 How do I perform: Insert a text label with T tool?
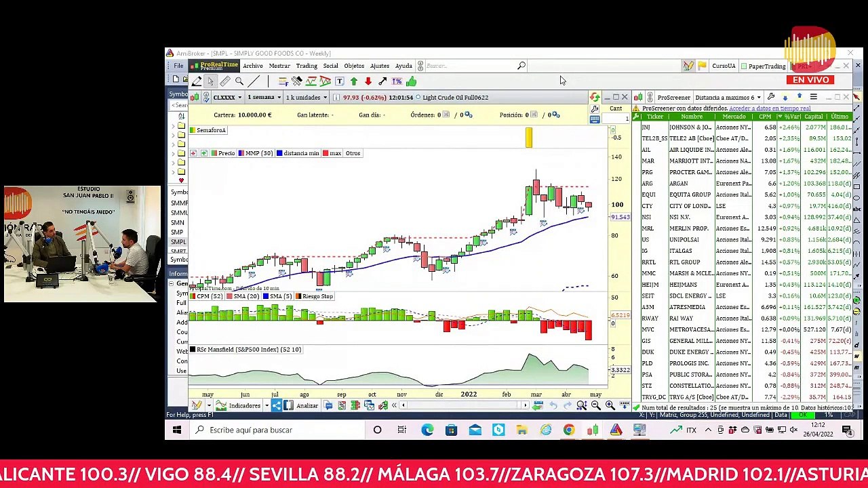339,81
